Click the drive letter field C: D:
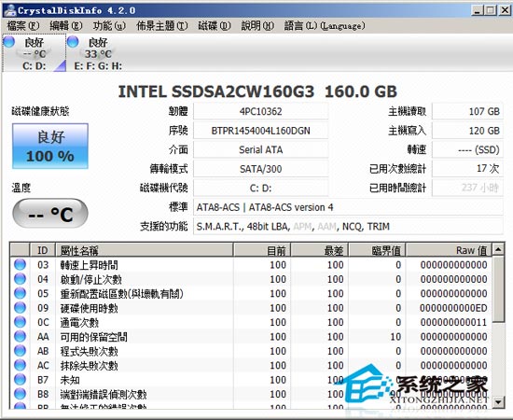Viewport: 513px width, 420px height. [x=261, y=188]
